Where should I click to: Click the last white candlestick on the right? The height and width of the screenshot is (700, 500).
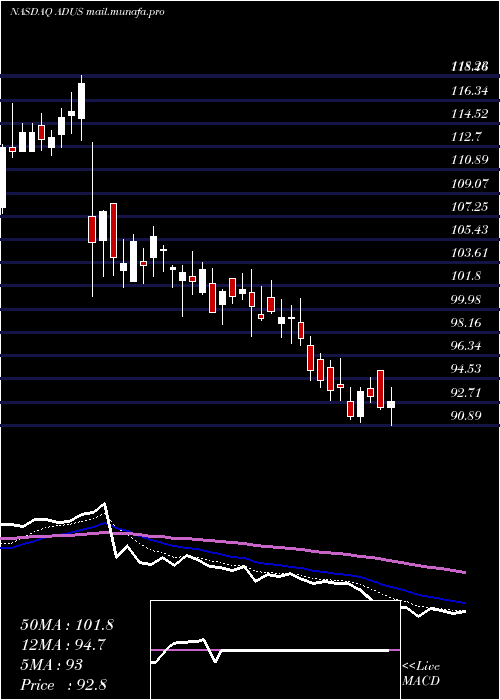click(x=391, y=404)
